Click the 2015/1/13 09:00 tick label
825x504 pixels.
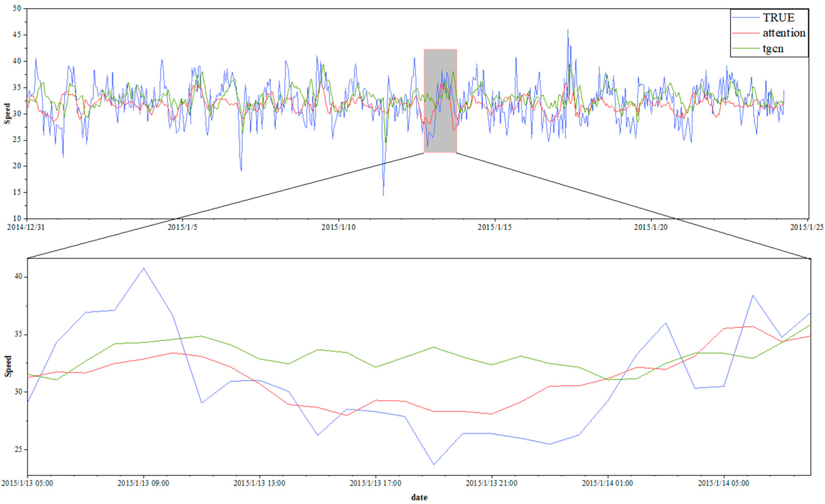[143, 484]
